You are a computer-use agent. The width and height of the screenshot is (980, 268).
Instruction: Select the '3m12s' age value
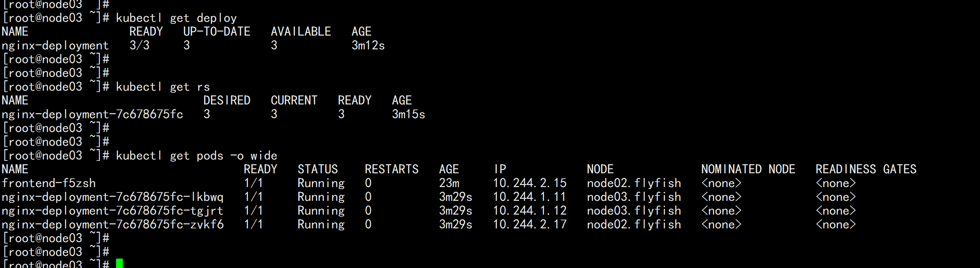[368, 45]
